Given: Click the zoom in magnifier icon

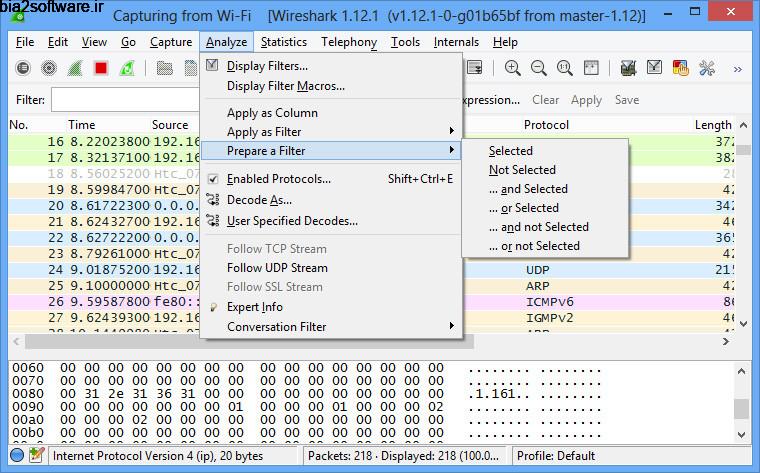Looking at the screenshot, I should click(512, 68).
